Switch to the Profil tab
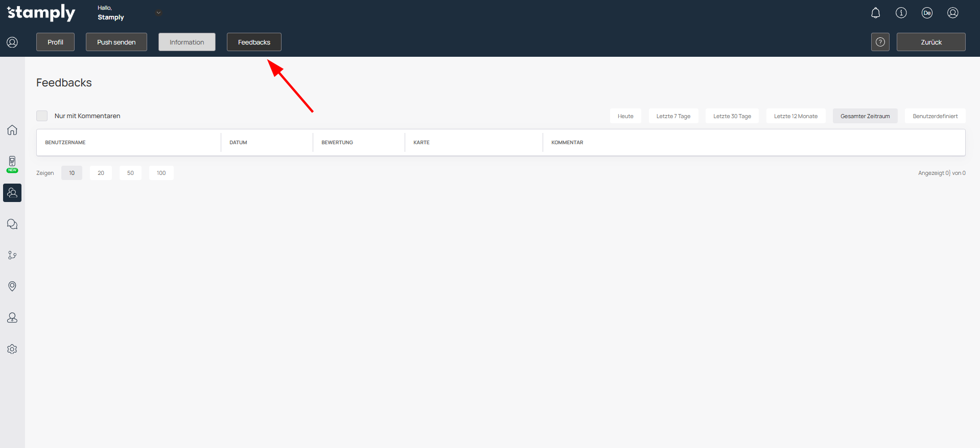Viewport: 980px width, 448px height. (55, 42)
